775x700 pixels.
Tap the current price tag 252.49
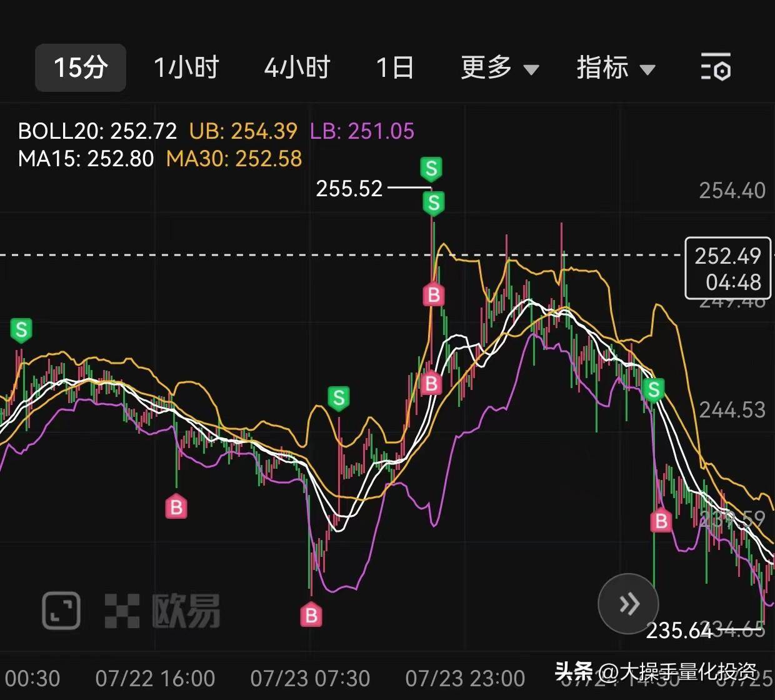pyautogui.click(x=728, y=268)
